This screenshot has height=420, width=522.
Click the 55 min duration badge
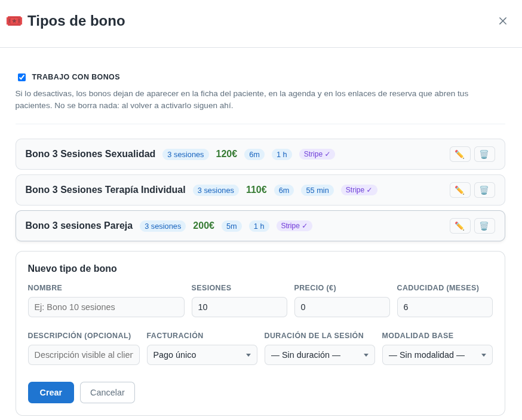point(317,190)
